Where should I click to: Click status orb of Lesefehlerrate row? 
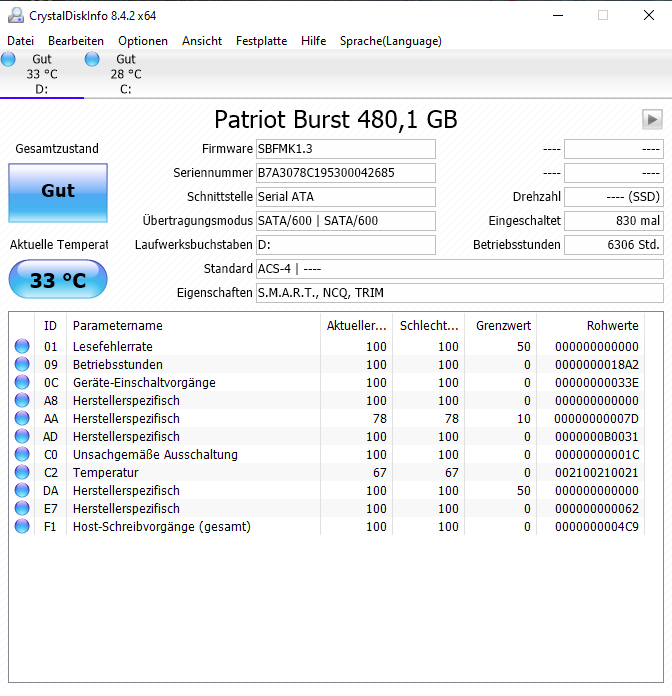(22, 346)
